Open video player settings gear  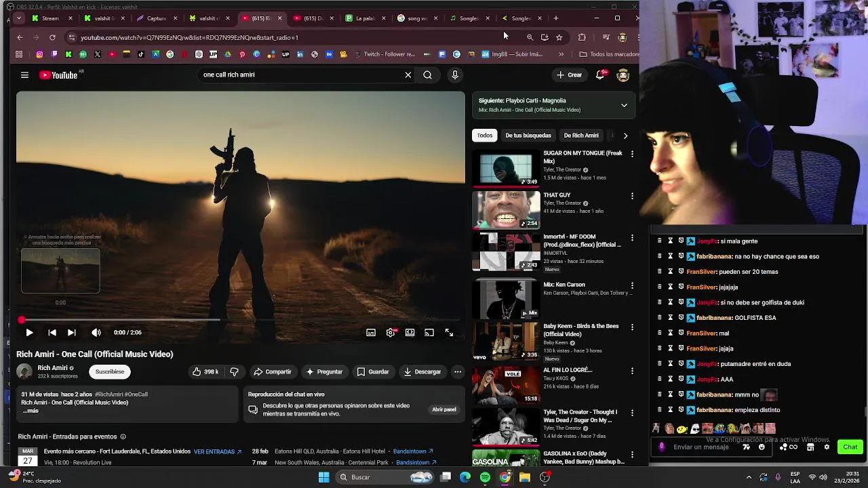click(391, 333)
